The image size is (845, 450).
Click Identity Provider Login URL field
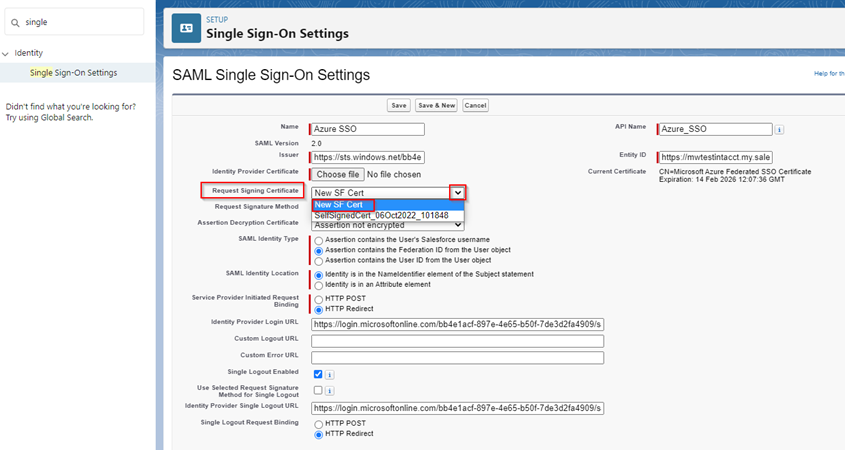coord(458,324)
